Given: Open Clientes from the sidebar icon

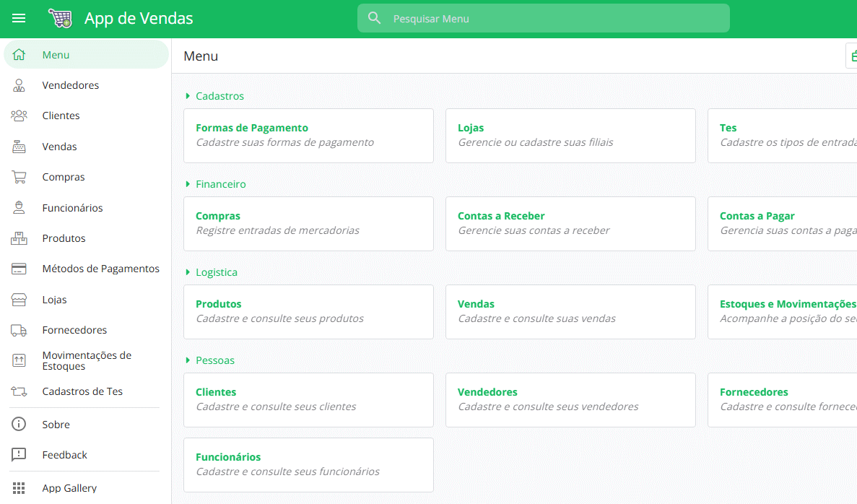Looking at the screenshot, I should pos(19,115).
